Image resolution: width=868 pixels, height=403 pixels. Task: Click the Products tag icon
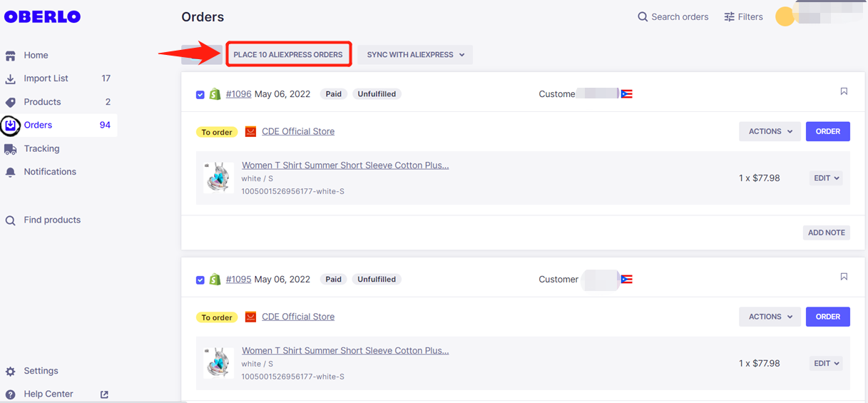tap(11, 102)
